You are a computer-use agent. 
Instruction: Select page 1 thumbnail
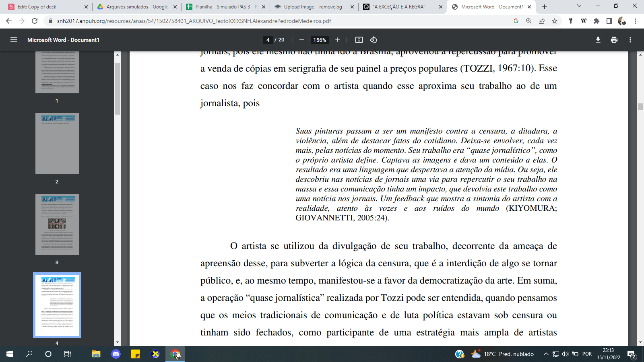(57, 72)
